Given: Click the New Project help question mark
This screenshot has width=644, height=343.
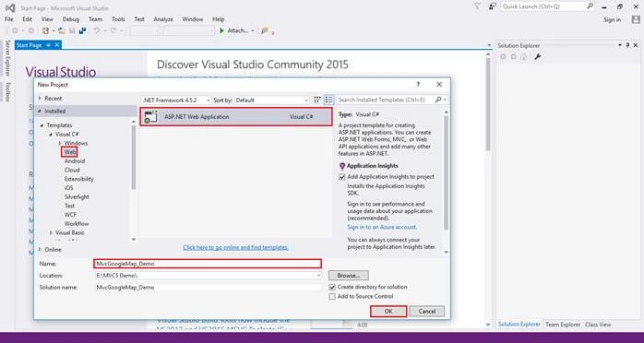Looking at the screenshot, I should pyautogui.click(x=418, y=85).
